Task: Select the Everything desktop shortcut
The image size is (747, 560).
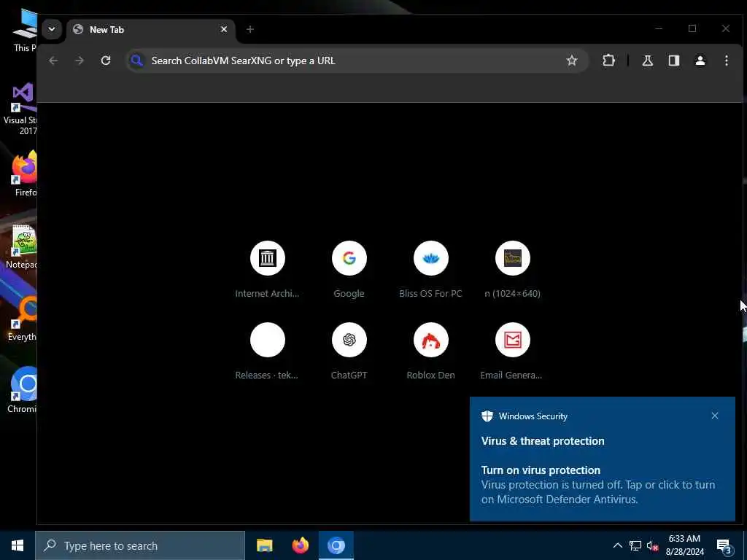Action: pos(23,318)
